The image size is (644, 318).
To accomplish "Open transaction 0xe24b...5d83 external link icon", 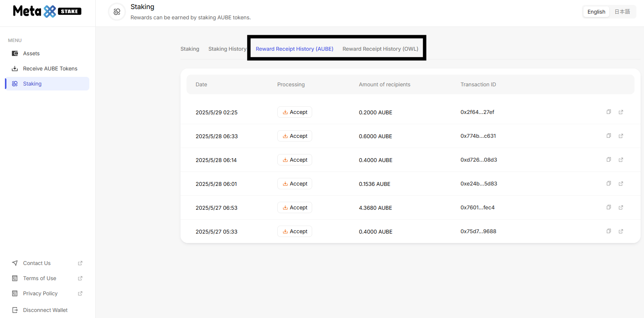I will [621, 184].
